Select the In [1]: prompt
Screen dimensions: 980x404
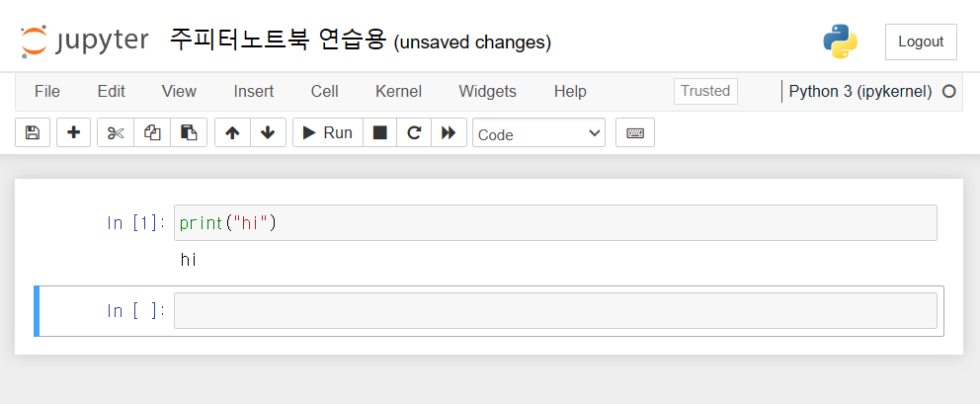[x=137, y=222]
